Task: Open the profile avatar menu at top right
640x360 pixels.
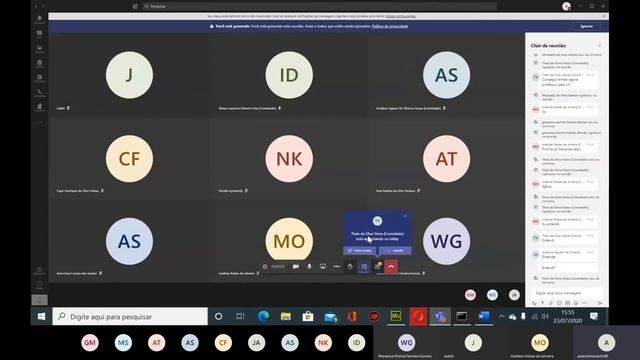Action: coord(566,6)
